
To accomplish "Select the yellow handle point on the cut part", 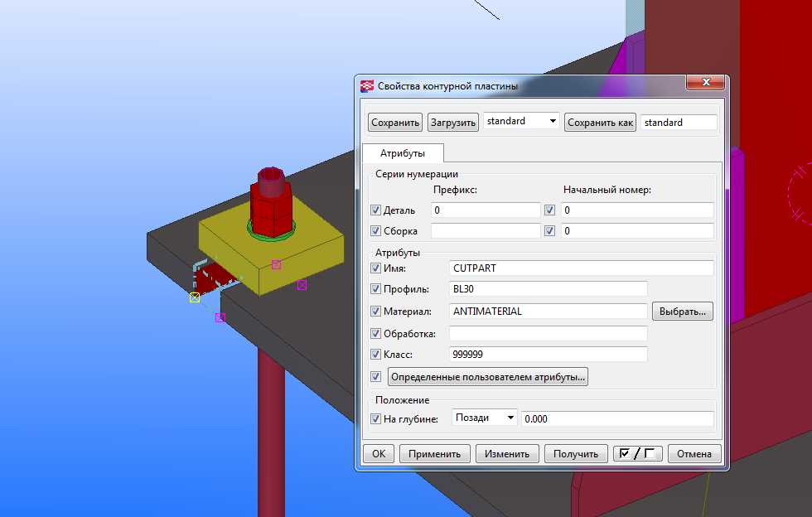I will pos(195,297).
